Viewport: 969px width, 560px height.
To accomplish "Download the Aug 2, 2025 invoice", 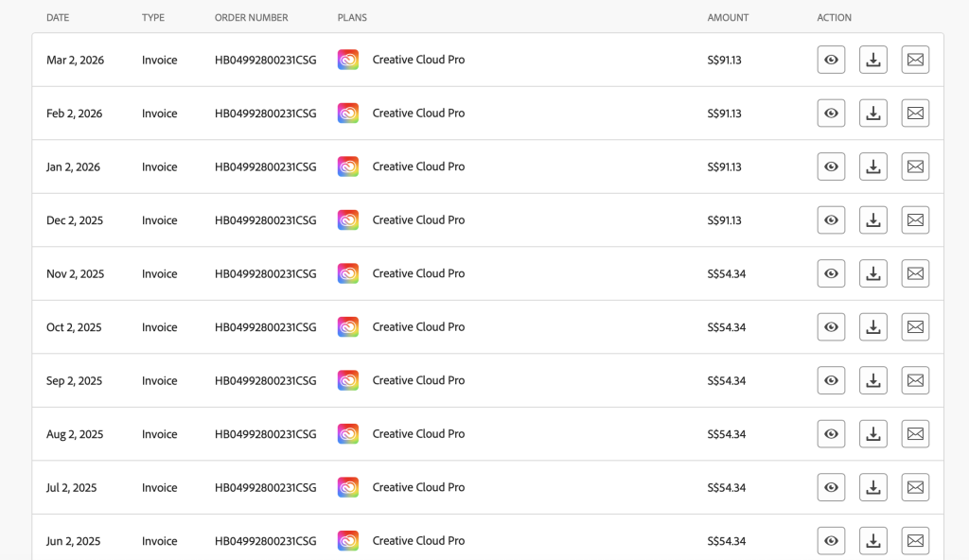I will (x=873, y=434).
